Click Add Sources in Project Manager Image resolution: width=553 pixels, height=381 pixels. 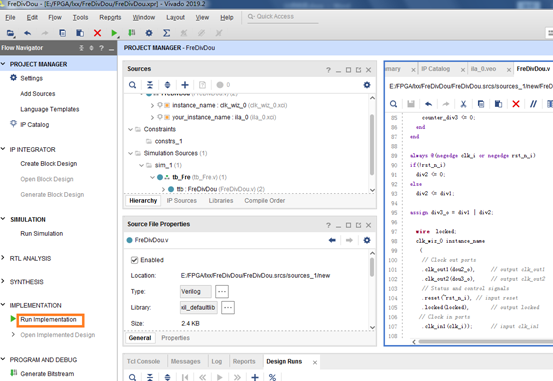[x=38, y=94]
